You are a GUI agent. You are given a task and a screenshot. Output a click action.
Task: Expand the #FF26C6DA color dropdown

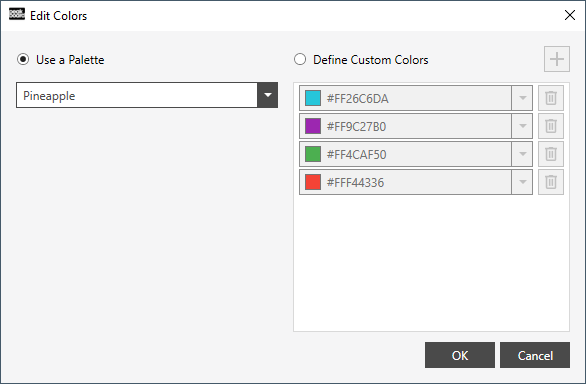[522, 98]
